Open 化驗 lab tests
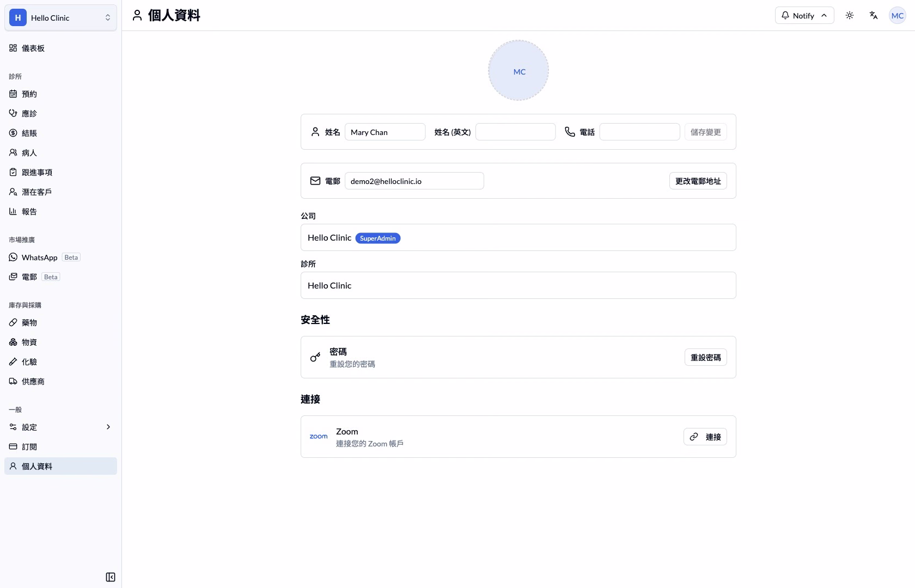This screenshot has width=915, height=588. click(60, 362)
